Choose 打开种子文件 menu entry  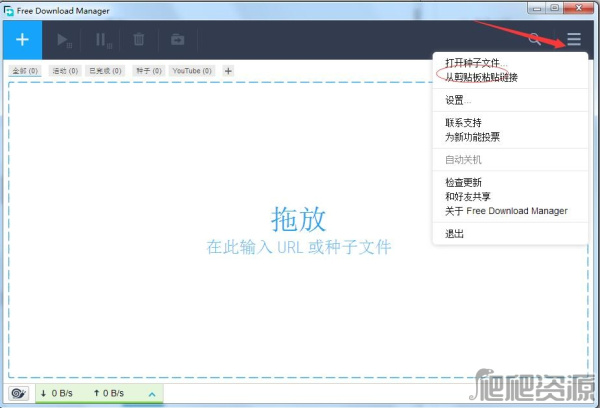coord(510,63)
